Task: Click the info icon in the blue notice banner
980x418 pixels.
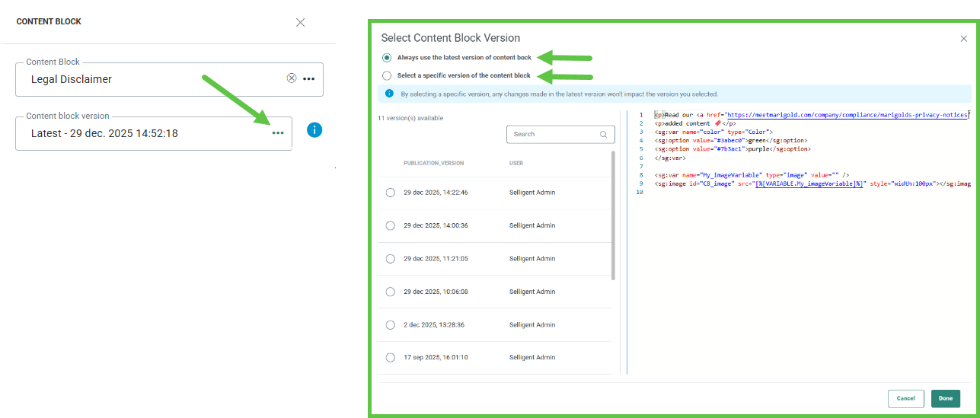Action: tap(388, 94)
